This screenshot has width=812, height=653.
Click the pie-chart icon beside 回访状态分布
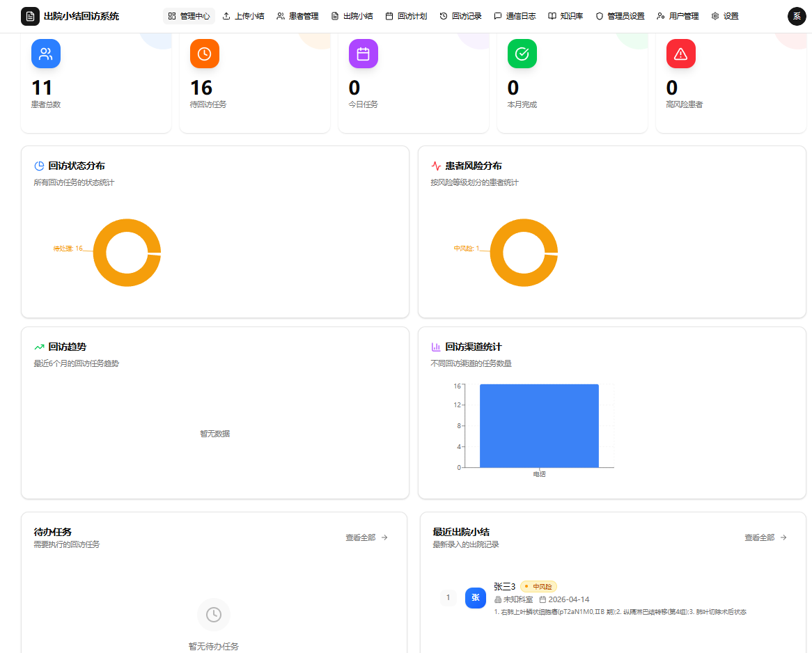pos(39,166)
